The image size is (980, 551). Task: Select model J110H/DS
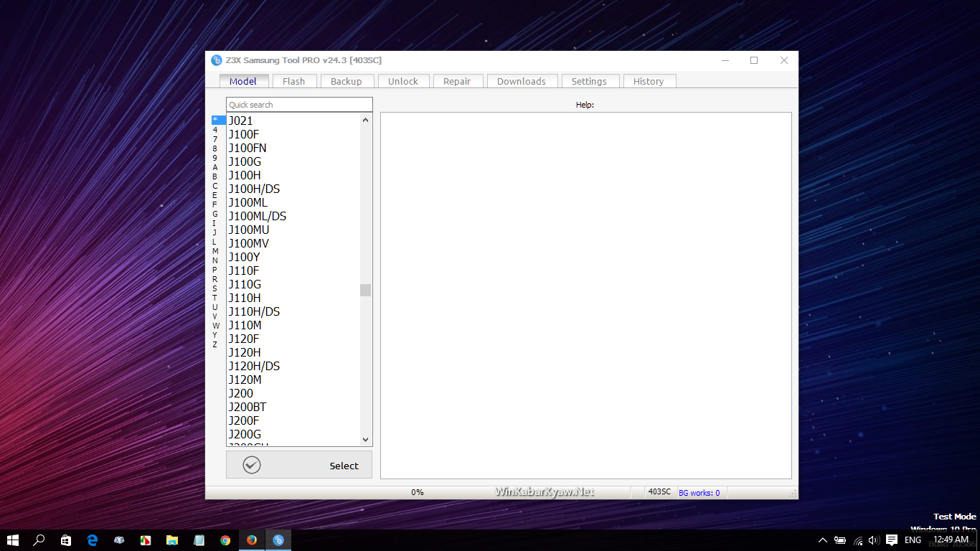tap(255, 311)
